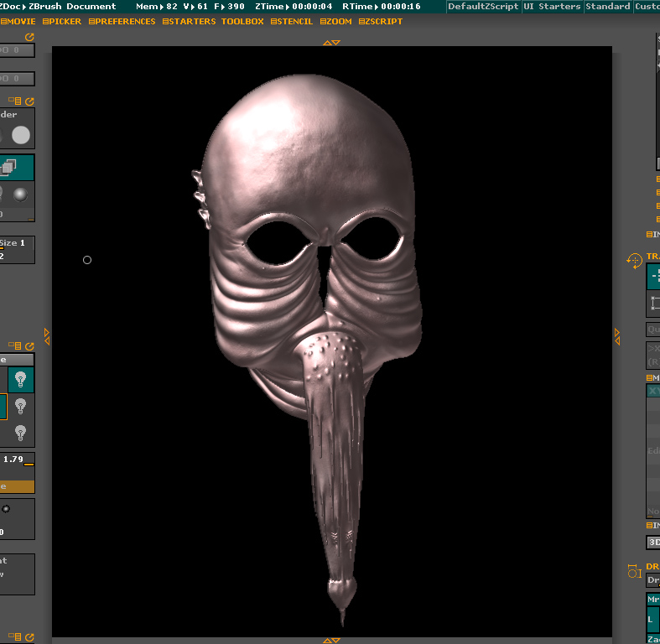Screen dimensions: 660x644
Task: Toggle the second light bulb icon
Action: (x=21, y=407)
